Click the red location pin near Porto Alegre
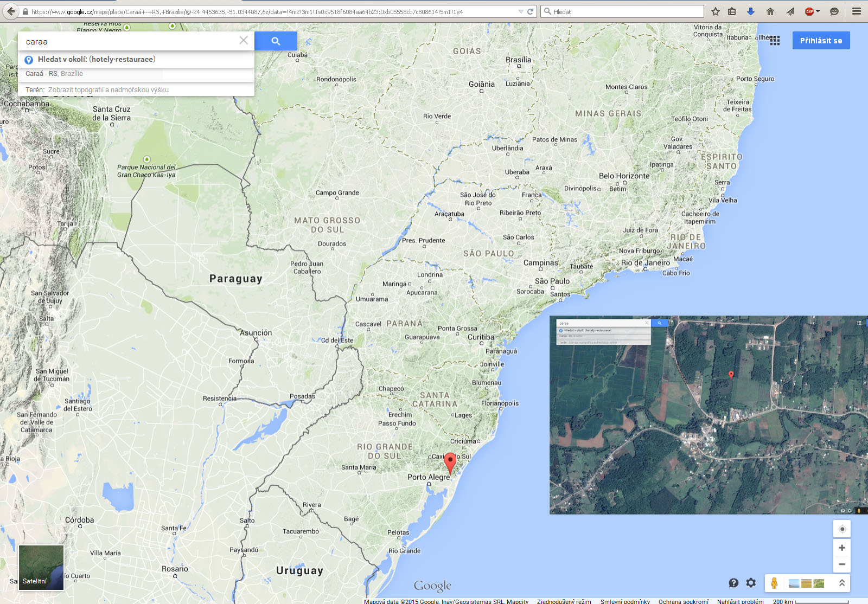 point(450,463)
